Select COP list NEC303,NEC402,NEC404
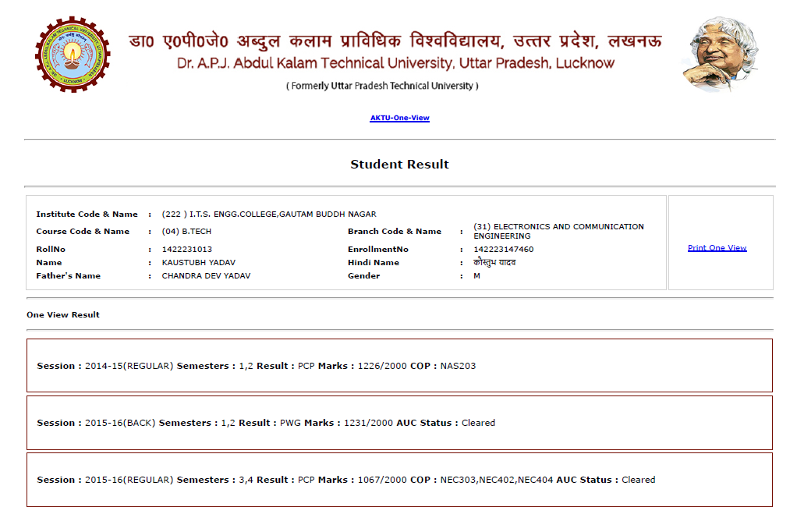This screenshot has height=532, width=797. 497,480
